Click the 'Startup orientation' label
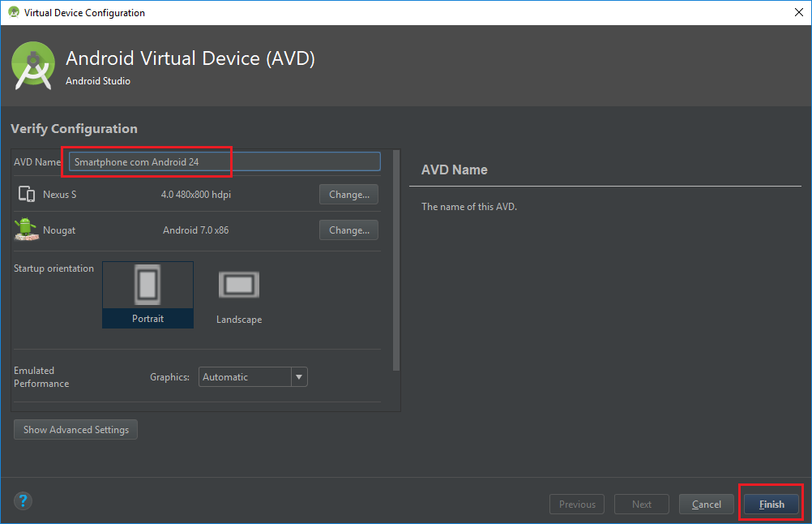The height and width of the screenshot is (524, 812). 53,268
